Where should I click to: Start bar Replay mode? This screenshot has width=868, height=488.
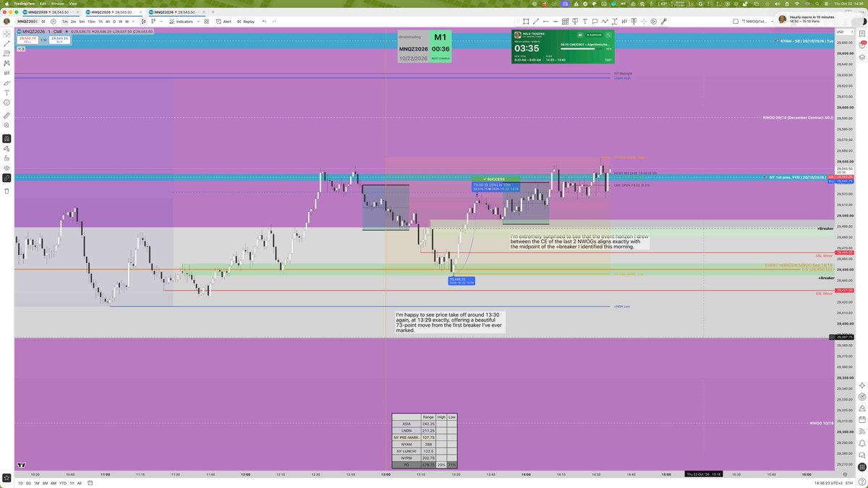pyautogui.click(x=246, y=22)
